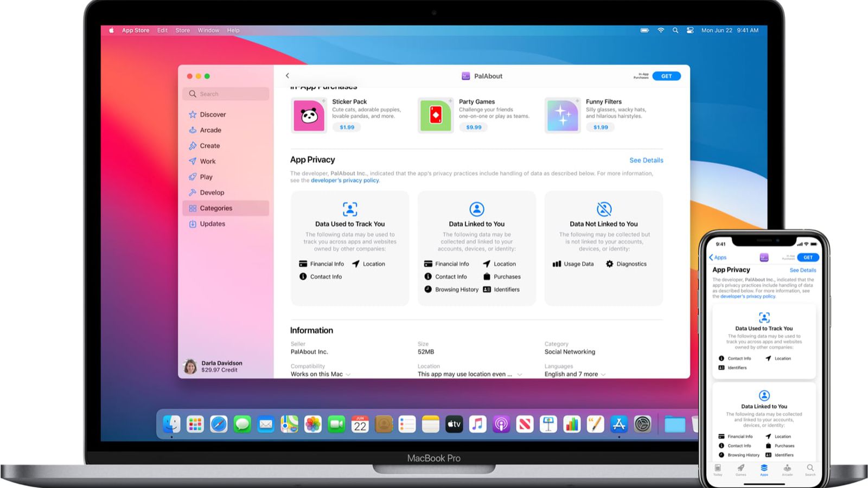
Task: Launch Keynote from the Dock
Action: (x=548, y=424)
